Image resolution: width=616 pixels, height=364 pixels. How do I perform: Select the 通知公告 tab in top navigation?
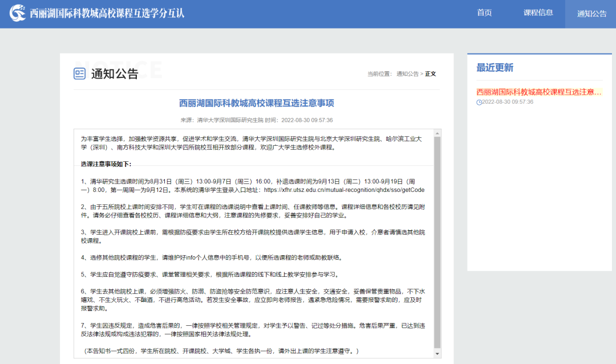591,14
